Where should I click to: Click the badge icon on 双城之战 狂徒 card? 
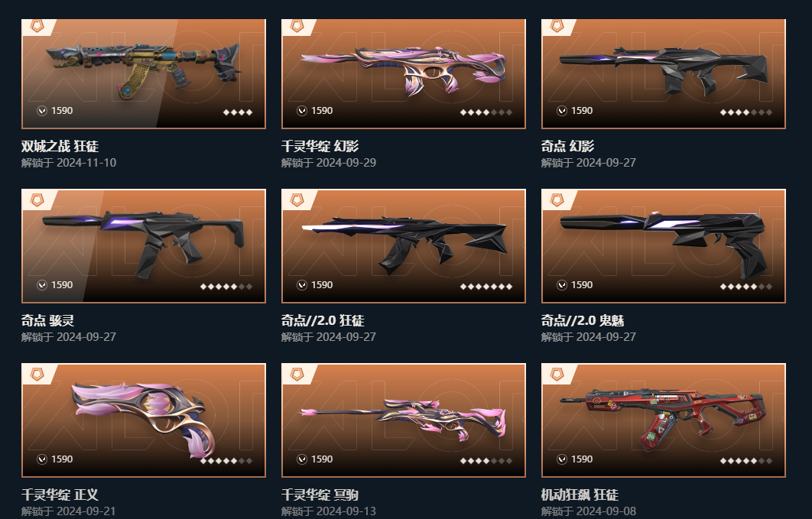tap(37, 26)
